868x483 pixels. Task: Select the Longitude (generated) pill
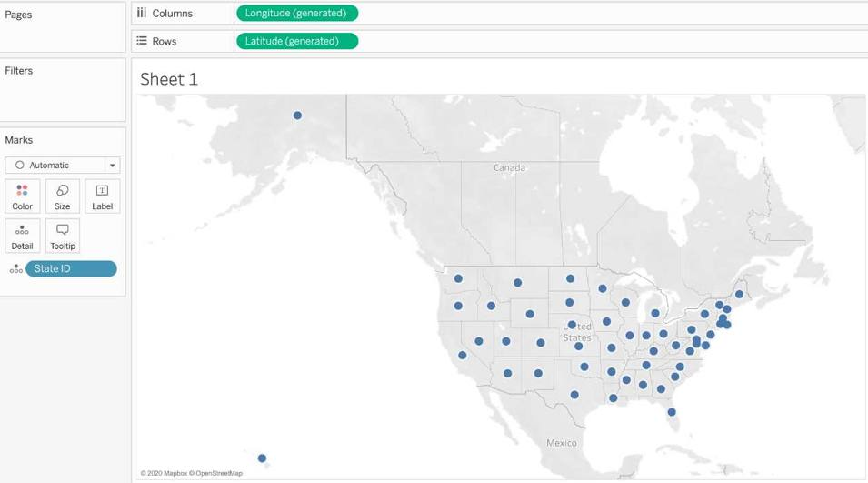(296, 14)
